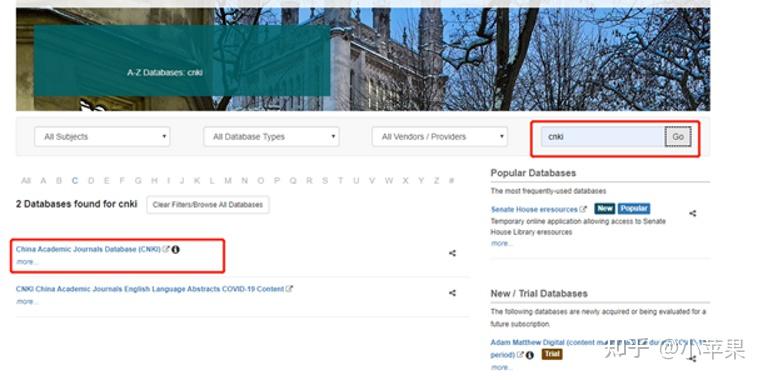Filter databases by letter M
This screenshot has width=764, height=380.
[228, 181]
